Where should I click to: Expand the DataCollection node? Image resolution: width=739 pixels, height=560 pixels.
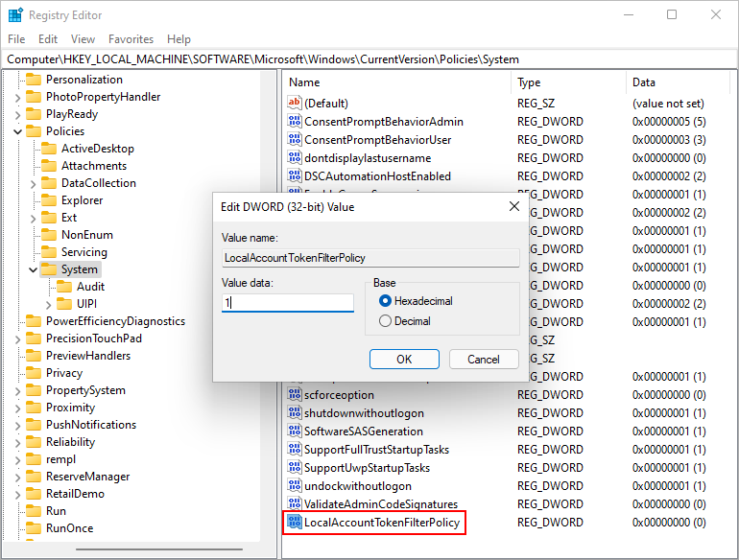point(33,184)
